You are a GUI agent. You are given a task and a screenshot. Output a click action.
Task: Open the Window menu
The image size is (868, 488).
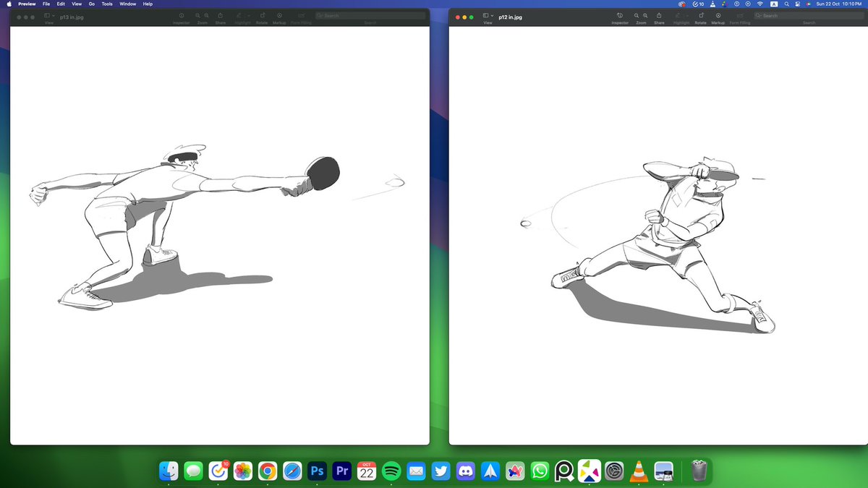(128, 4)
